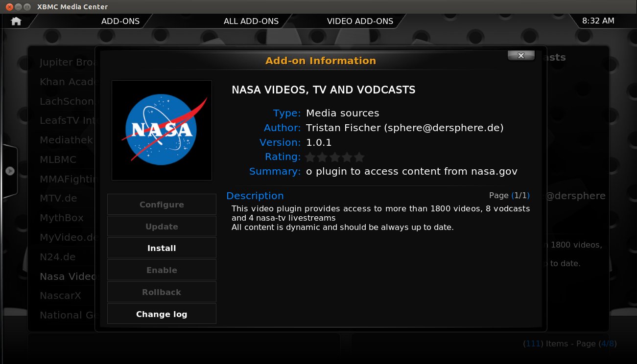Screen dimensions: 637x364
Task: Pick MTV.de in the background add-on list
Action: [x=58, y=198]
